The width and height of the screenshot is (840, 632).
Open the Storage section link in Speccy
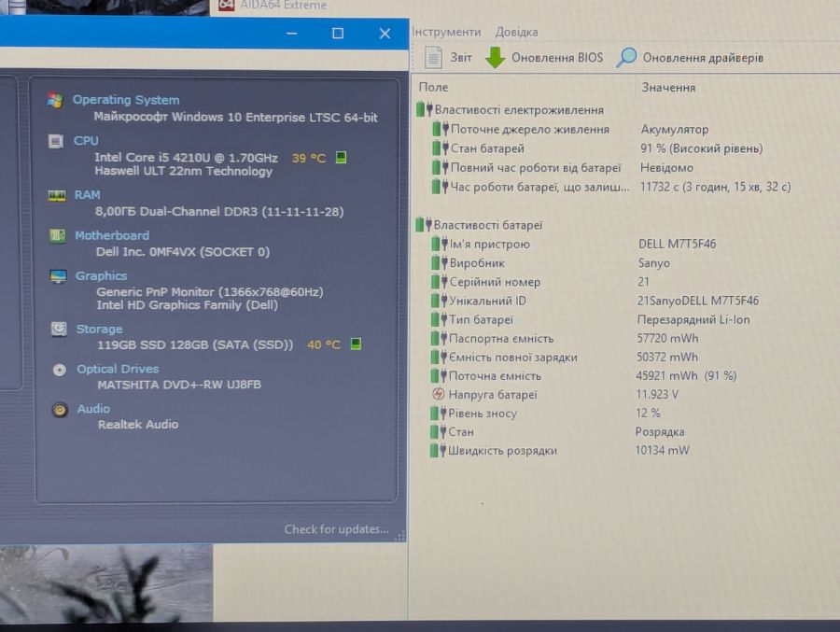(x=99, y=330)
